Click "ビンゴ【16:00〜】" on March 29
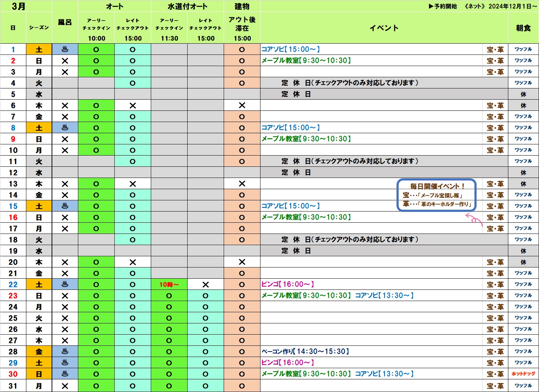 pos(288,362)
